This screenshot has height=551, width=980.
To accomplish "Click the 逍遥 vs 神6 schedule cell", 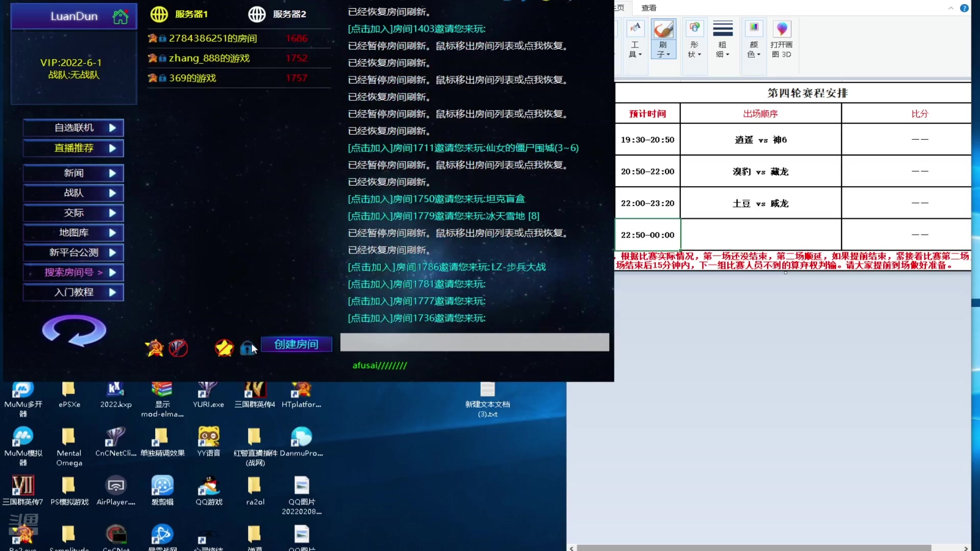I will point(761,140).
